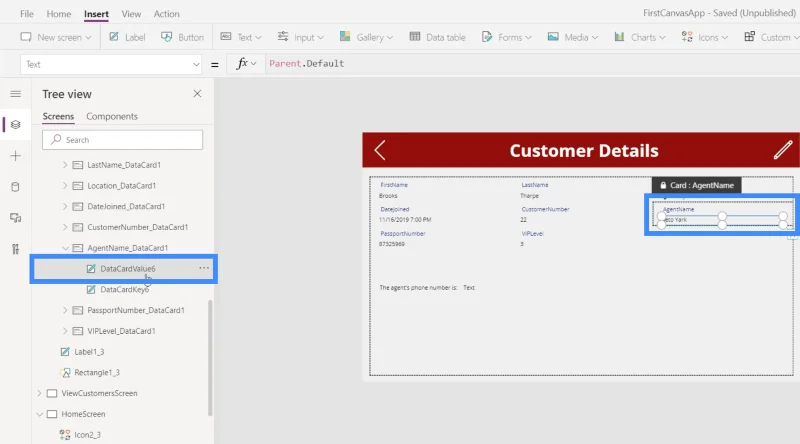The height and width of the screenshot is (444, 800).
Task: Click the lock icon on Card AgentName
Action: point(663,185)
